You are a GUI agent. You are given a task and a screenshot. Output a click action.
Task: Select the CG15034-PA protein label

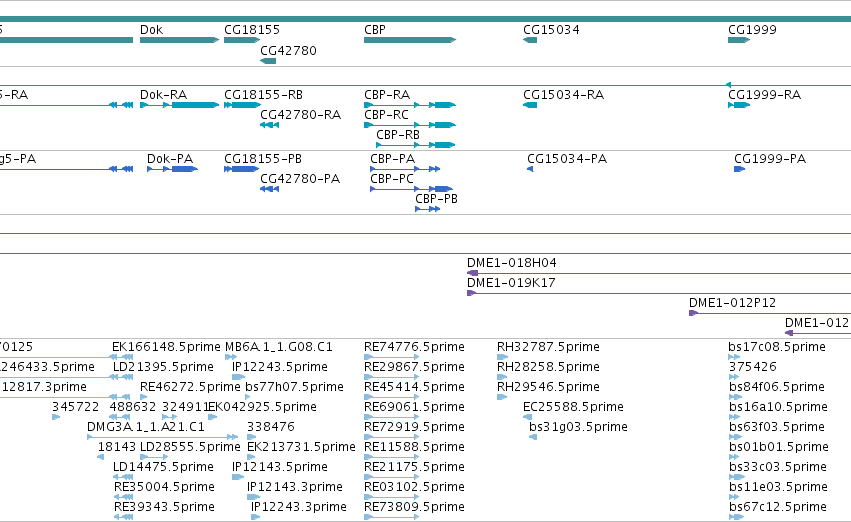pos(567,158)
